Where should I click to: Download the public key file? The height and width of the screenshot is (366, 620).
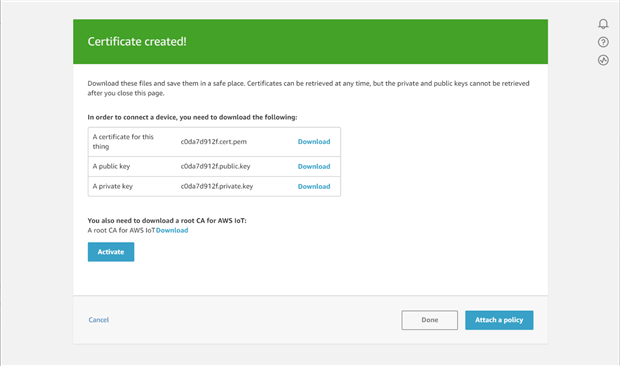[x=314, y=166]
